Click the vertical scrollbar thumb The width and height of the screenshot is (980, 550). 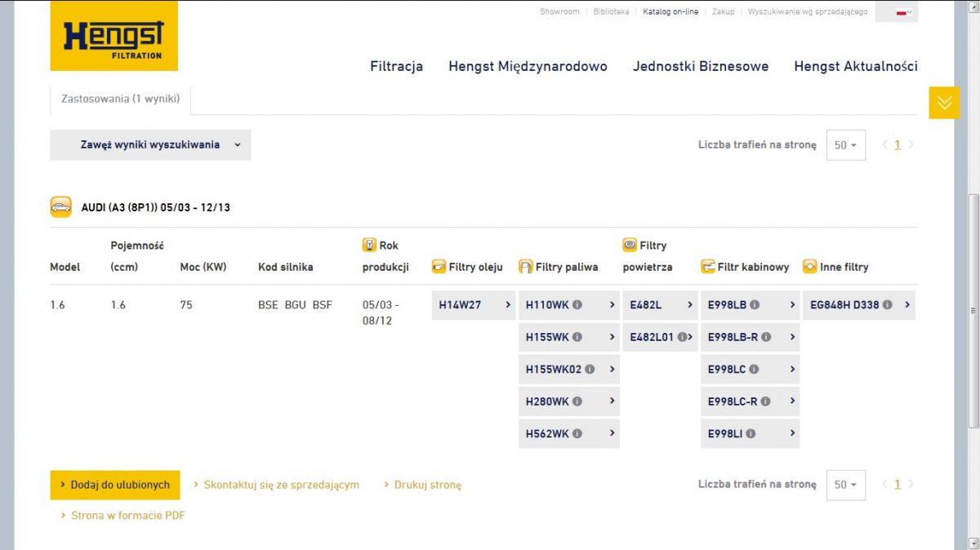point(973,311)
